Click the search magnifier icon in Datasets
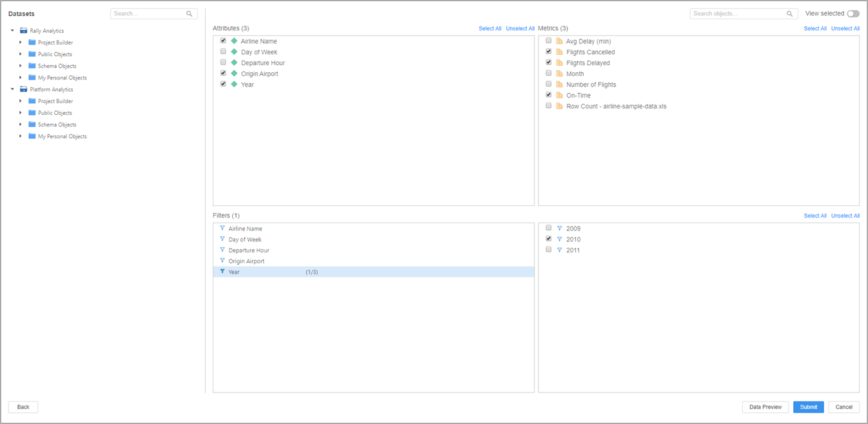 [x=189, y=14]
